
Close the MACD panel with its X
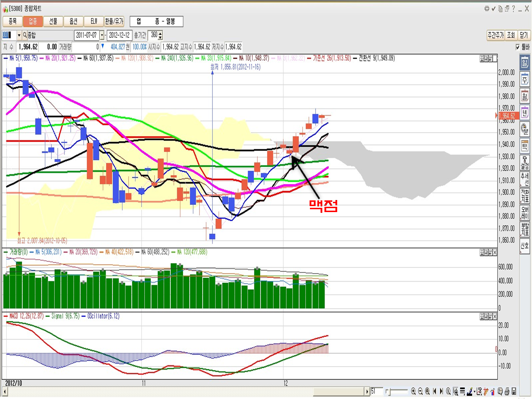coord(495,317)
